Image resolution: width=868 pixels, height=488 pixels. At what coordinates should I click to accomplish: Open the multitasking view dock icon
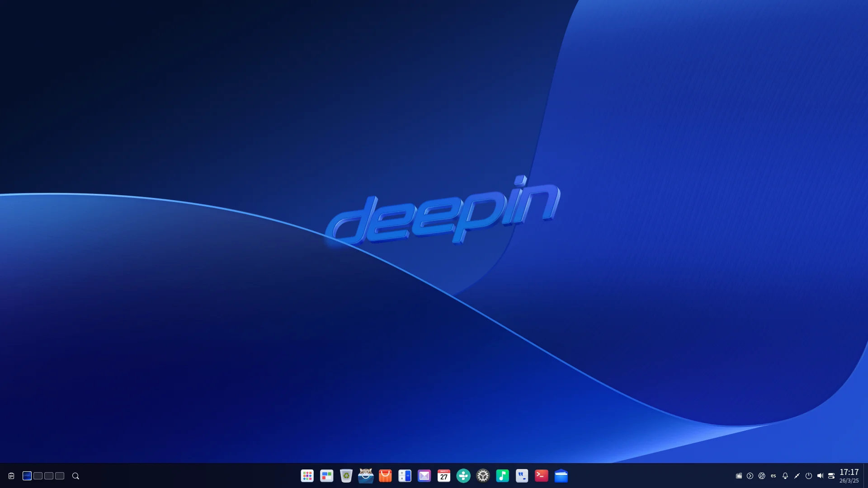tap(327, 476)
